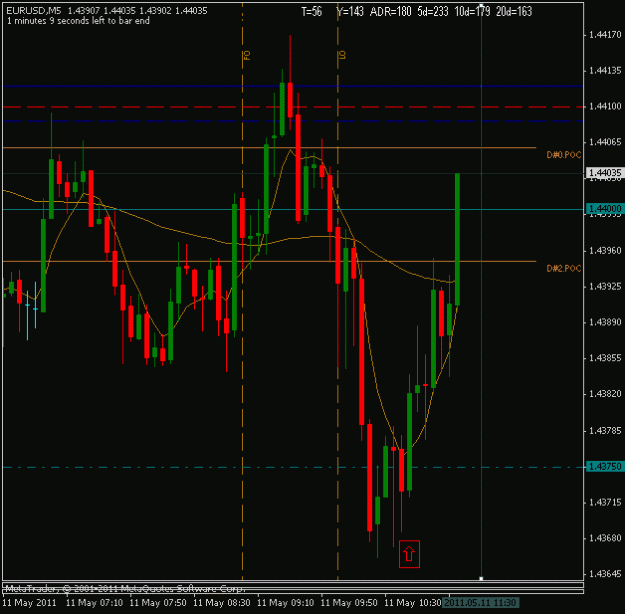Click the 1.43680 price scale label

coord(605,538)
